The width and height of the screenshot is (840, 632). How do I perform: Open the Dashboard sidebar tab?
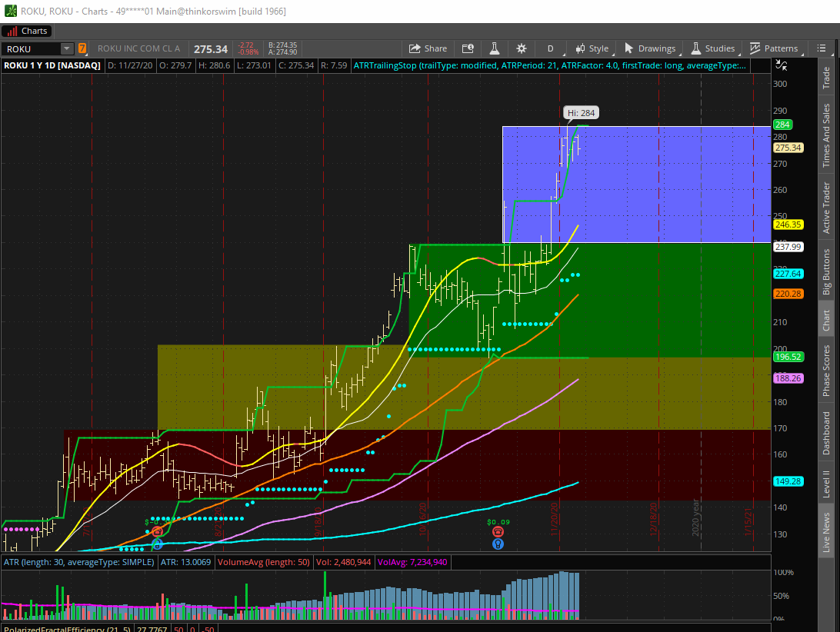point(827,434)
